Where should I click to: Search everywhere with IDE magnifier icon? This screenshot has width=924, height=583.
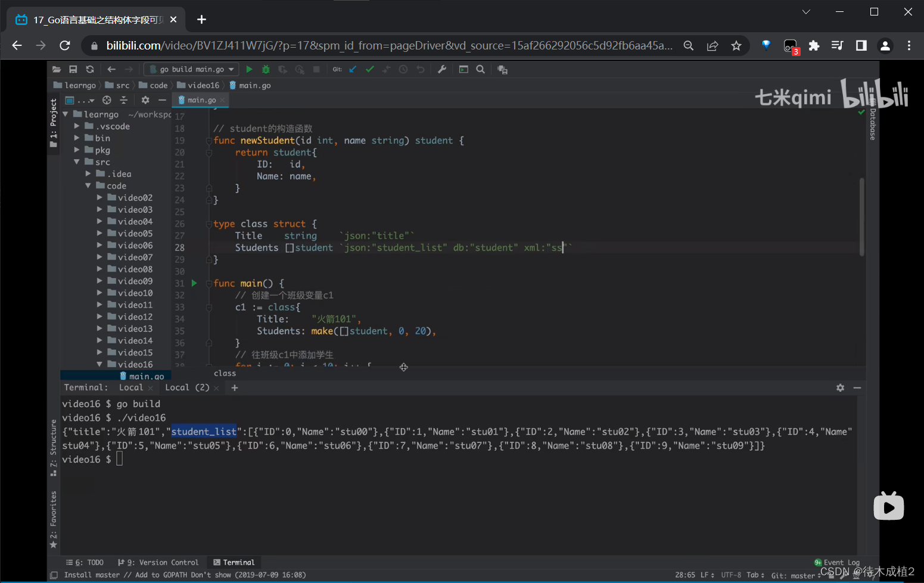(x=480, y=69)
